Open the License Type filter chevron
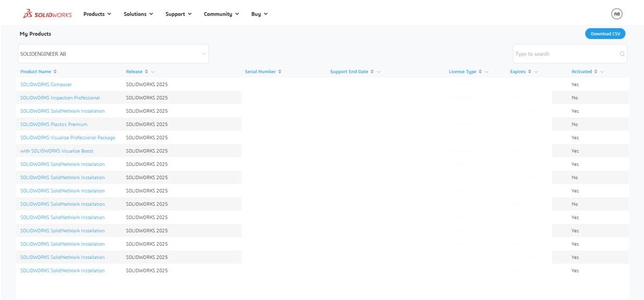This screenshot has height=300, width=644. [486, 71]
